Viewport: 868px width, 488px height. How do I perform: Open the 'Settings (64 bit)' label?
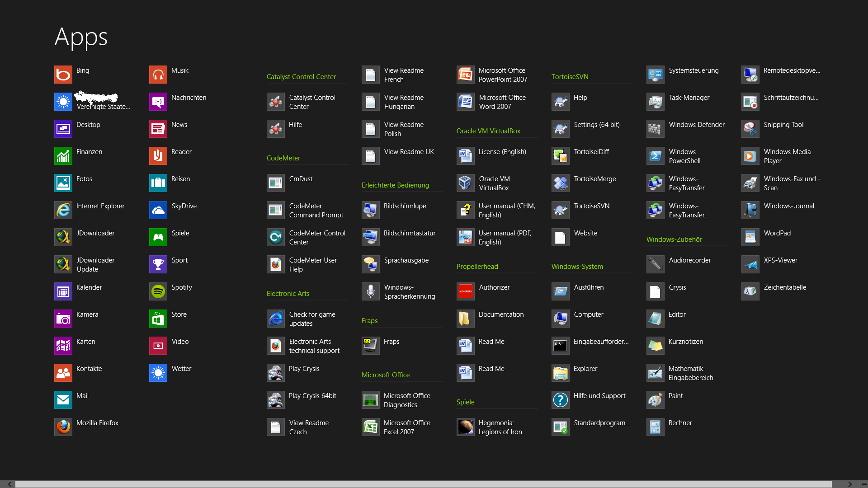pyautogui.click(x=597, y=125)
